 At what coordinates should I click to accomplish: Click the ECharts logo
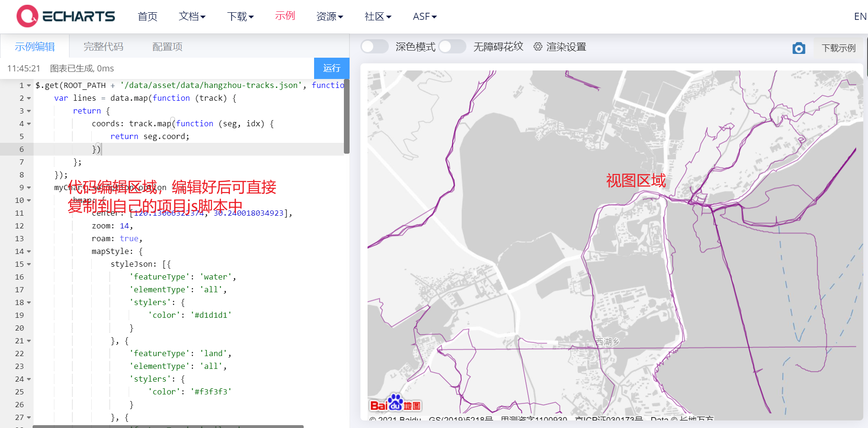pos(66,16)
